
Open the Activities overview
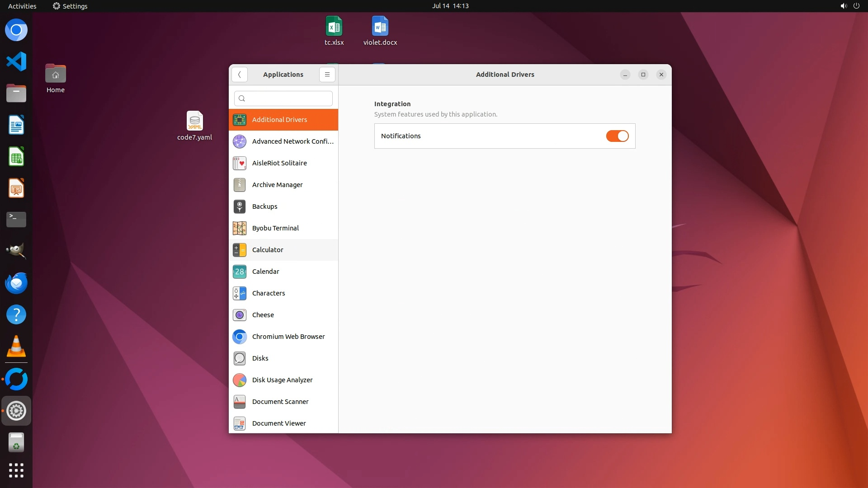click(x=22, y=6)
